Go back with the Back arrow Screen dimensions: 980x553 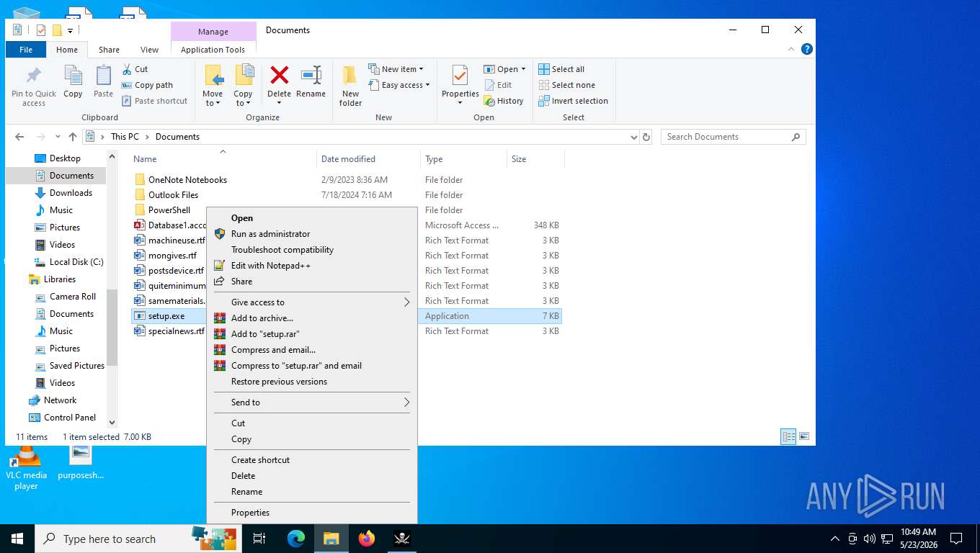pos(19,137)
